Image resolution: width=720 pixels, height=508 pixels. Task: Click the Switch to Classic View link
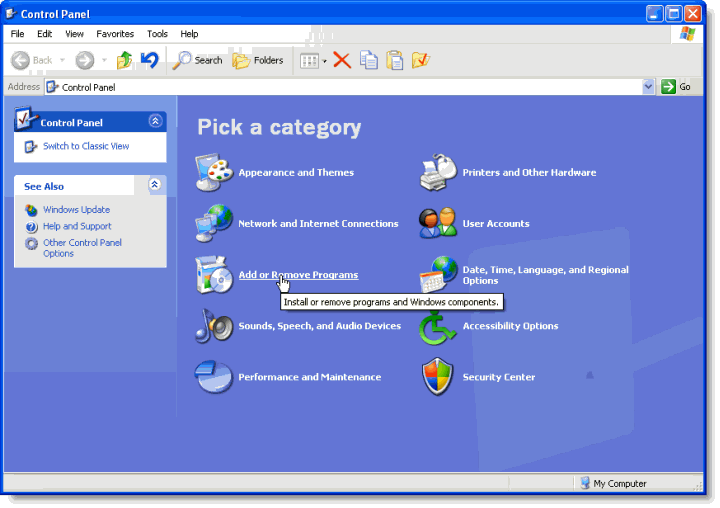point(86,146)
